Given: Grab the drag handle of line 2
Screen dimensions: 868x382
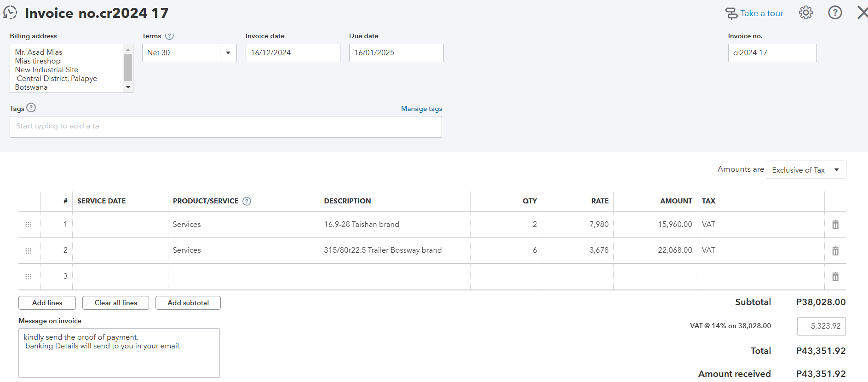Looking at the screenshot, I should 28,251.
